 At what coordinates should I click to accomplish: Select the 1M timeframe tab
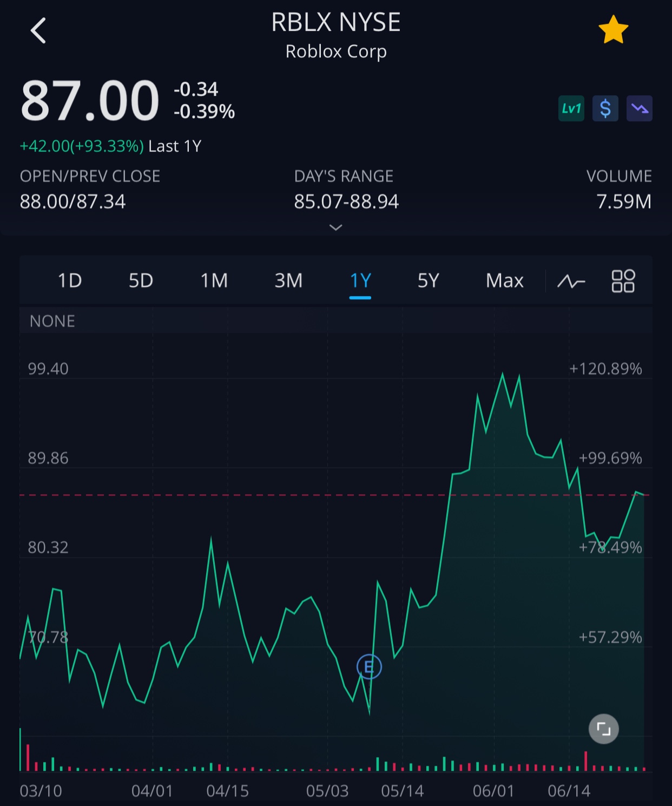pos(214,280)
